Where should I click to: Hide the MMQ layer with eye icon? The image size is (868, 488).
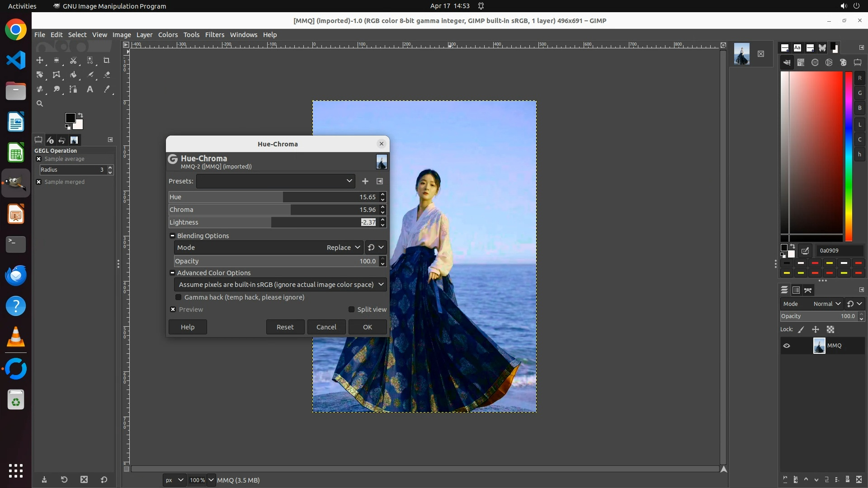click(787, 346)
